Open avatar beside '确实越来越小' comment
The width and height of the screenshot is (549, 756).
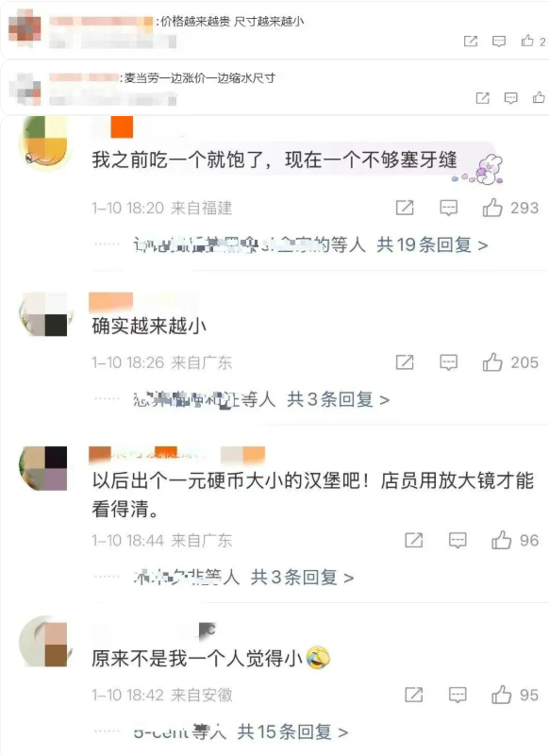[45, 314]
